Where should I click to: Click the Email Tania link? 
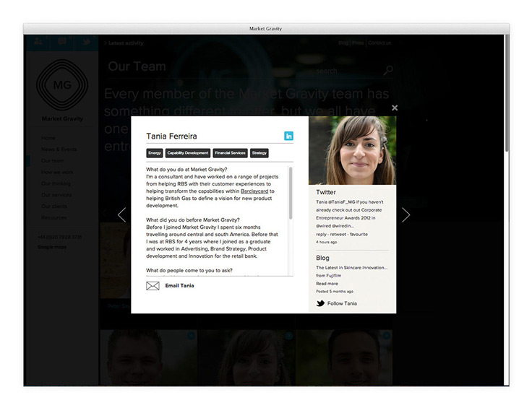(179, 286)
